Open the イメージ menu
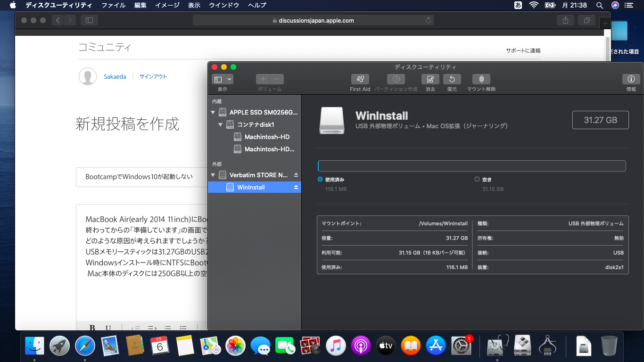Screen dimensions: 644x362 [x=167, y=5]
